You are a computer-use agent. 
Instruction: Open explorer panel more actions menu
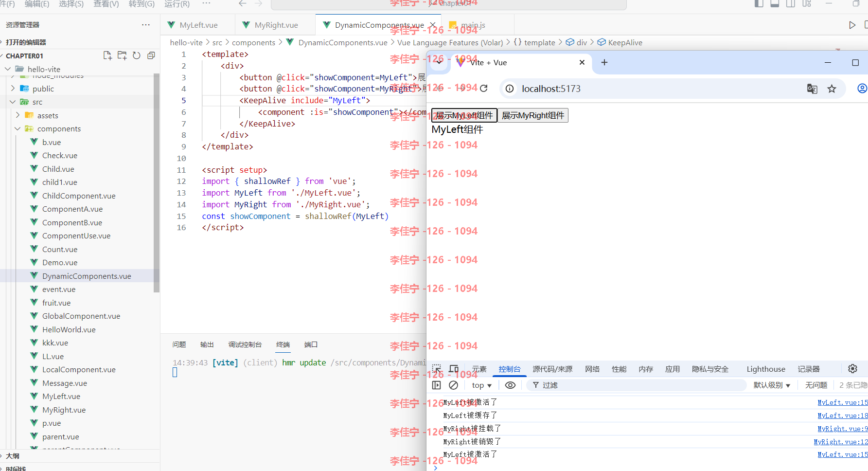pos(146,25)
